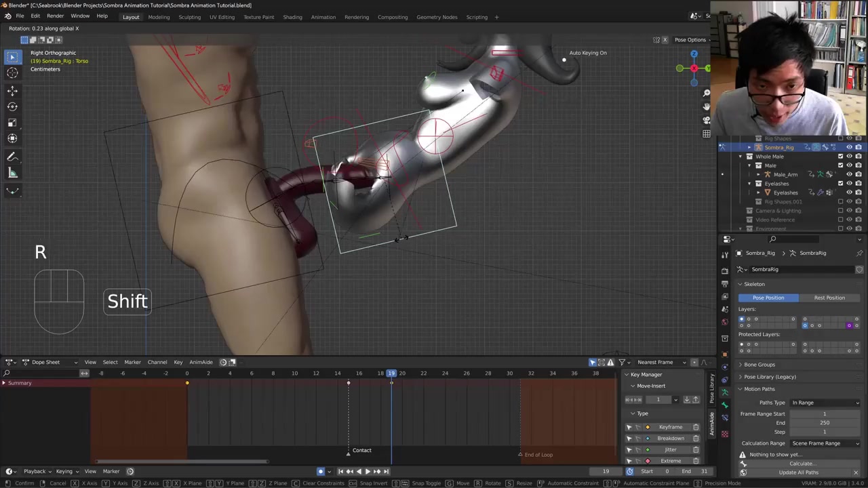Image resolution: width=868 pixels, height=488 pixels.
Task: Open the Calculation Range dropdown
Action: (x=825, y=443)
